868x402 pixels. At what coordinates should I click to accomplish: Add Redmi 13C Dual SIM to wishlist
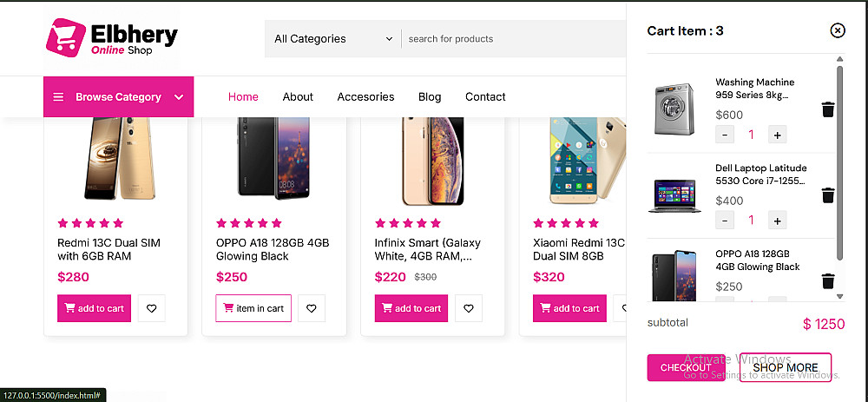(152, 308)
